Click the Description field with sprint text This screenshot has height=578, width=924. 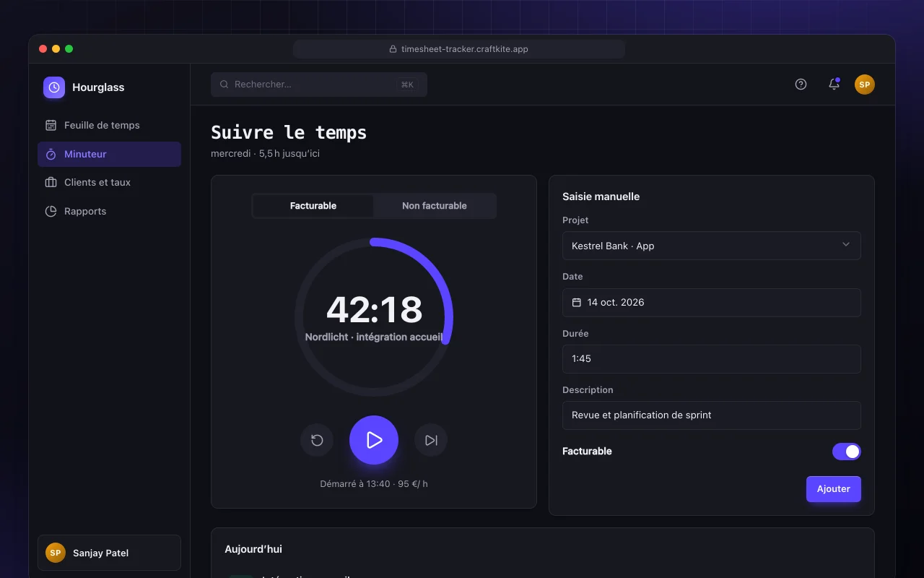pos(712,415)
